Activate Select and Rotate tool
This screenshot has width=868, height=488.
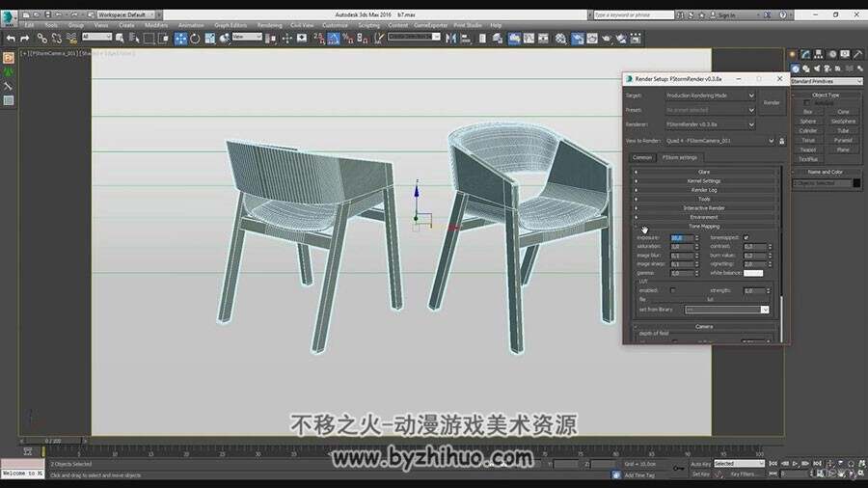click(x=195, y=39)
